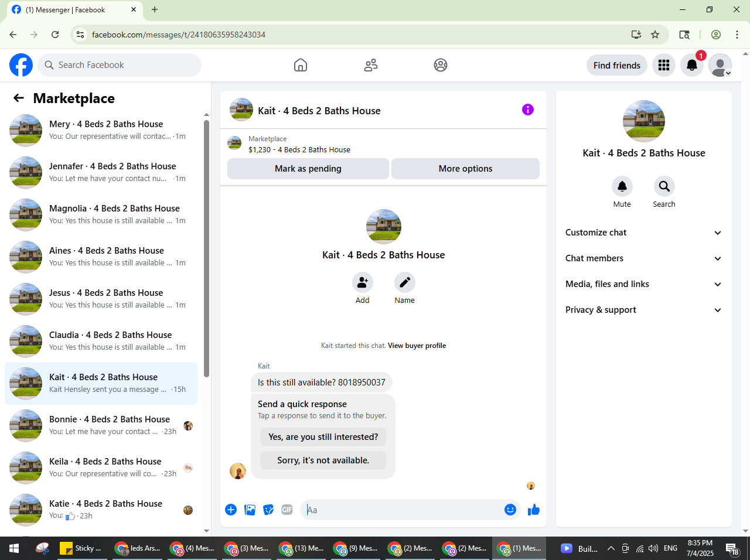Image resolution: width=750 pixels, height=560 pixels.
Task: Reload the page in Chrome
Action: pos(55,35)
